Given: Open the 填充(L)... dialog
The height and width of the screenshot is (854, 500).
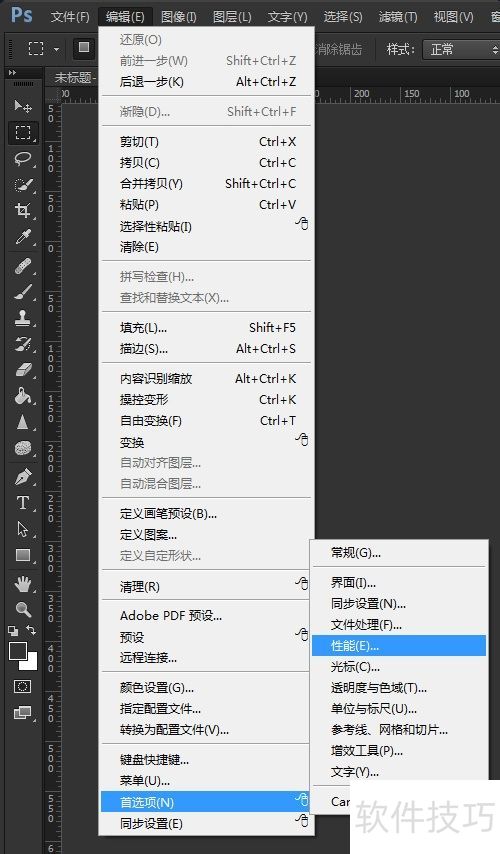Looking at the screenshot, I should [x=207, y=328].
